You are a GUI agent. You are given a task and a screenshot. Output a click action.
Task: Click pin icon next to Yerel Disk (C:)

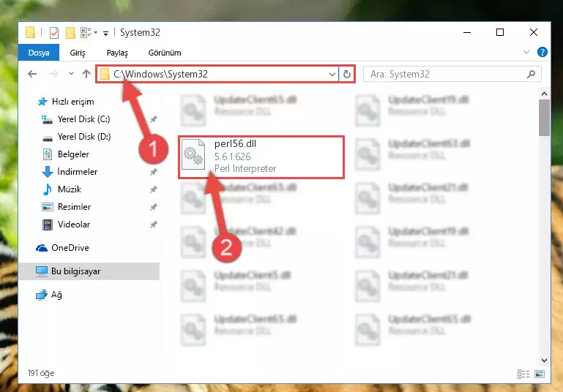tap(153, 119)
